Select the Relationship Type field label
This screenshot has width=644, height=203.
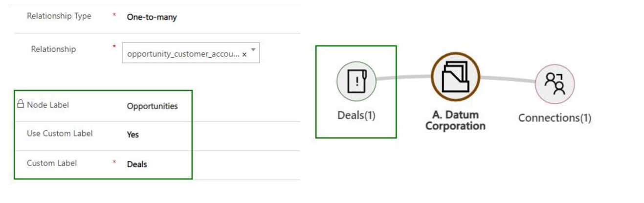click(x=59, y=16)
